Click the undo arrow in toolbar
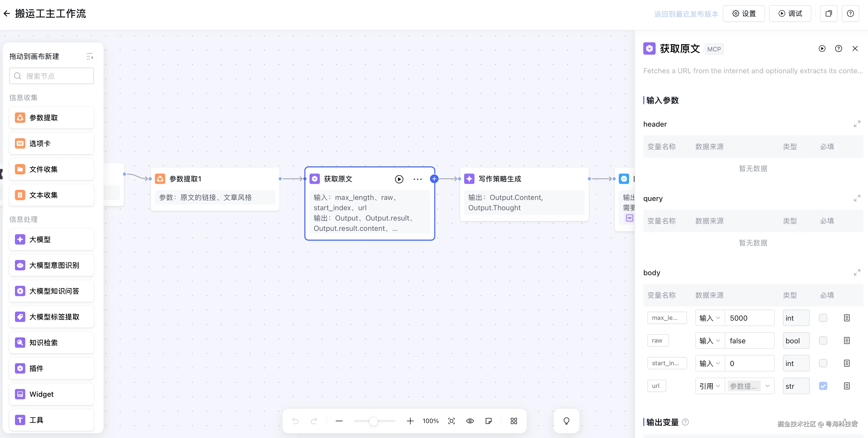 coord(296,421)
